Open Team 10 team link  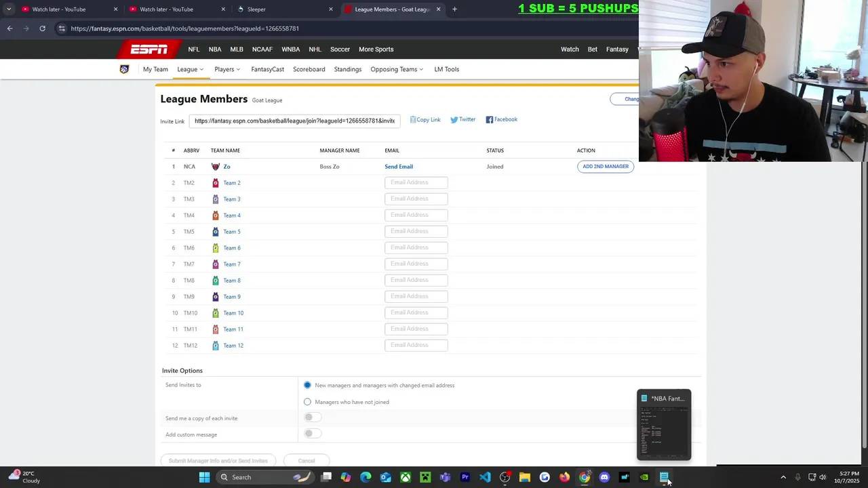click(233, 313)
